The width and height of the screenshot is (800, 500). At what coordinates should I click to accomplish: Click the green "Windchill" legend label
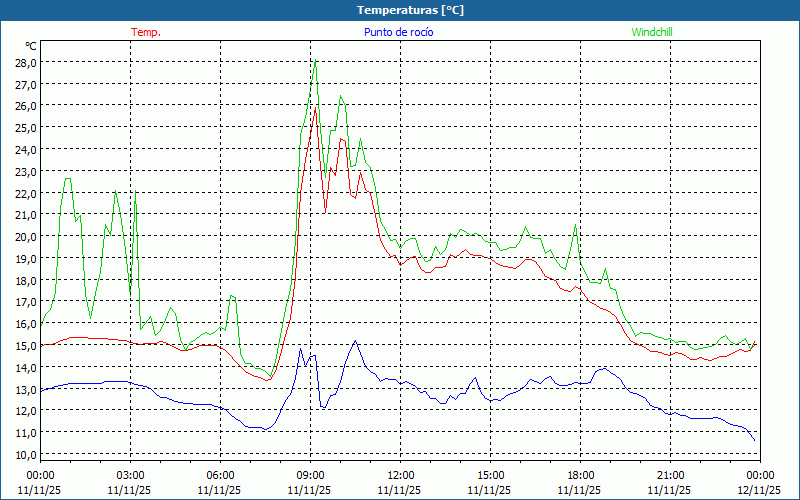pyautogui.click(x=652, y=32)
